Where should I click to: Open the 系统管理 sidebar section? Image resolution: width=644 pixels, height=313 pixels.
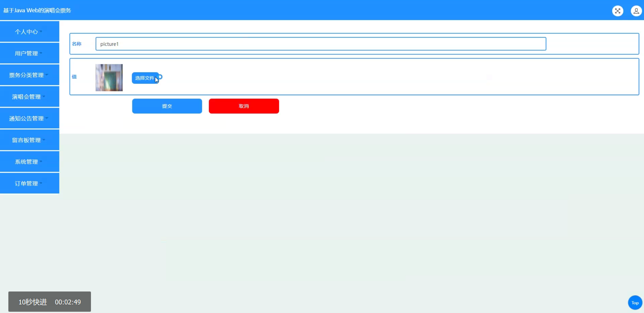pyautogui.click(x=29, y=162)
